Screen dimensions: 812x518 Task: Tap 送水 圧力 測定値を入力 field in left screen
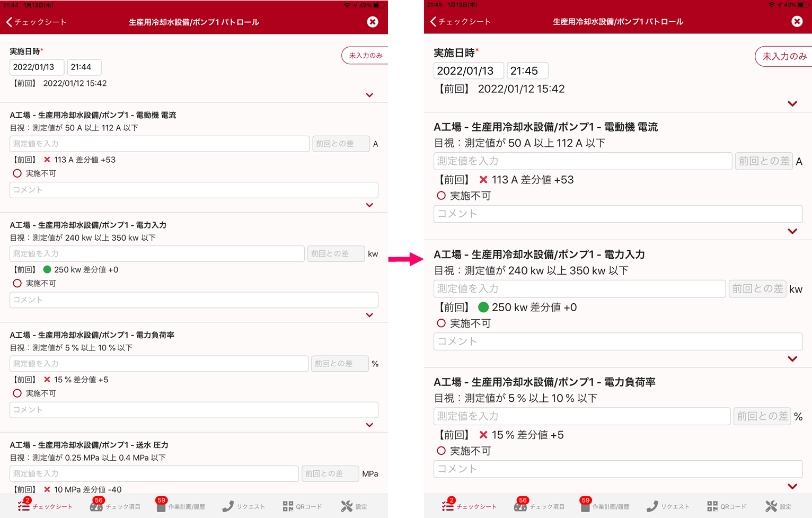(154, 473)
